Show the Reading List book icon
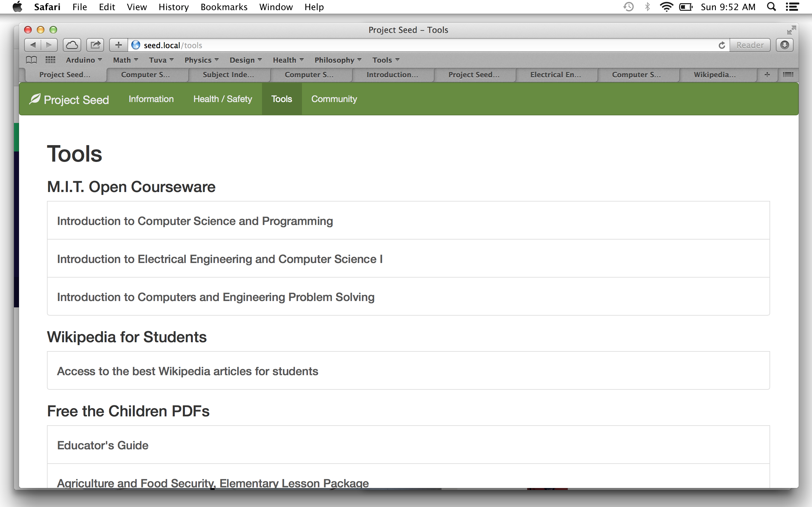The height and width of the screenshot is (507, 812). point(31,60)
